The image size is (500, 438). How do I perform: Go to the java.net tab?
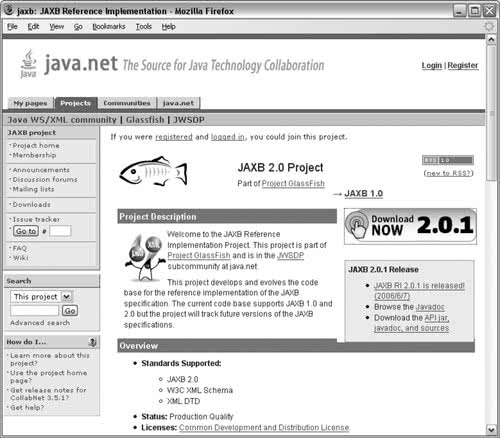coord(178,103)
